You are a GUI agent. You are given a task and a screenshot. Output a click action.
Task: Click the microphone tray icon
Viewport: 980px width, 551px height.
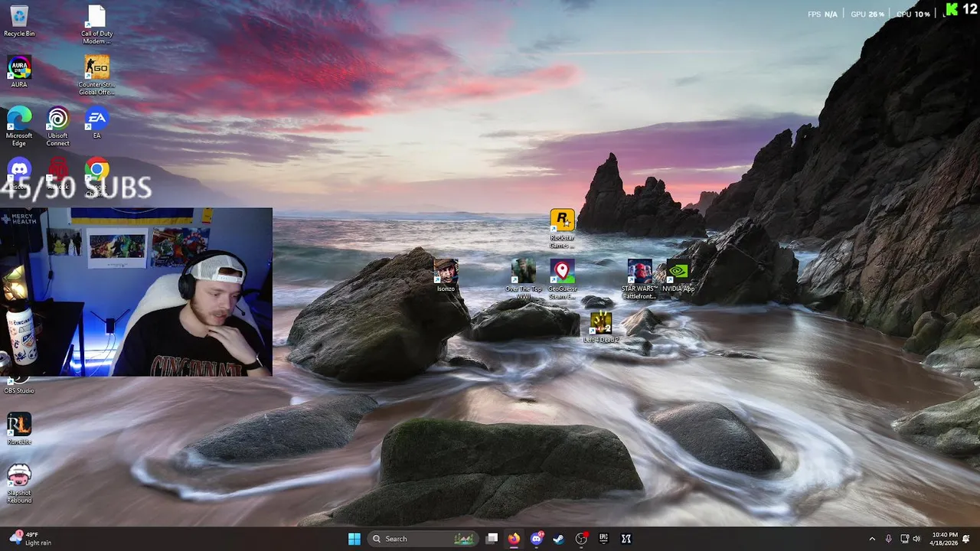click(x=888, y=539)
